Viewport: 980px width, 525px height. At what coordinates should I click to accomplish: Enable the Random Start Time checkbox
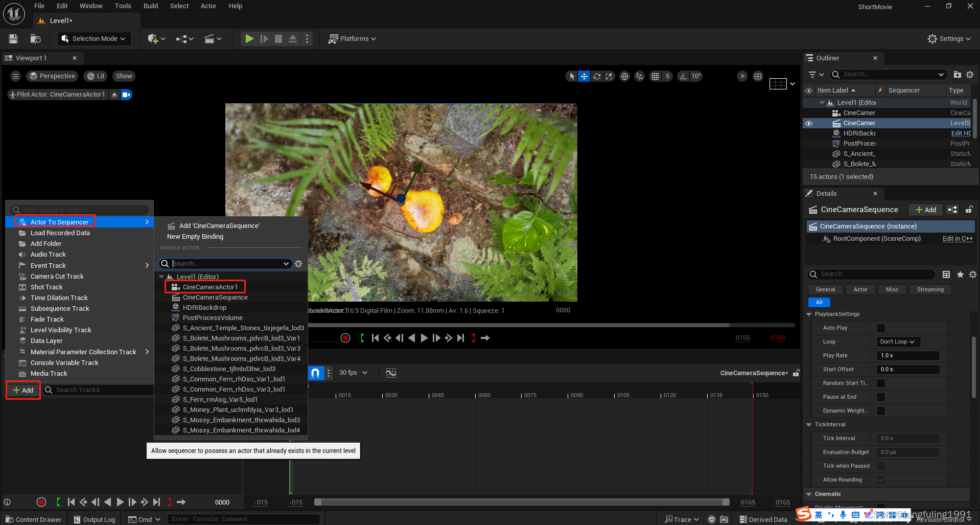[x=881, y=383]
